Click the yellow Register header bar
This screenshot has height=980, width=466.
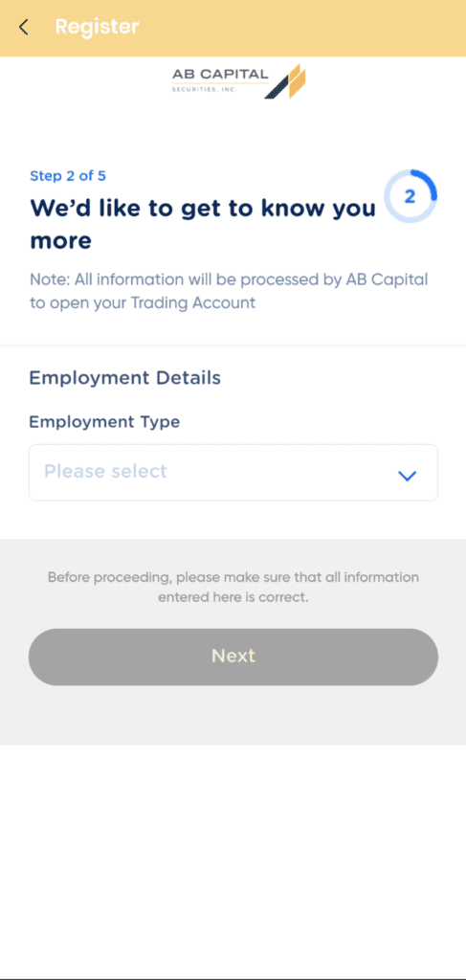[x=233, y=28]
